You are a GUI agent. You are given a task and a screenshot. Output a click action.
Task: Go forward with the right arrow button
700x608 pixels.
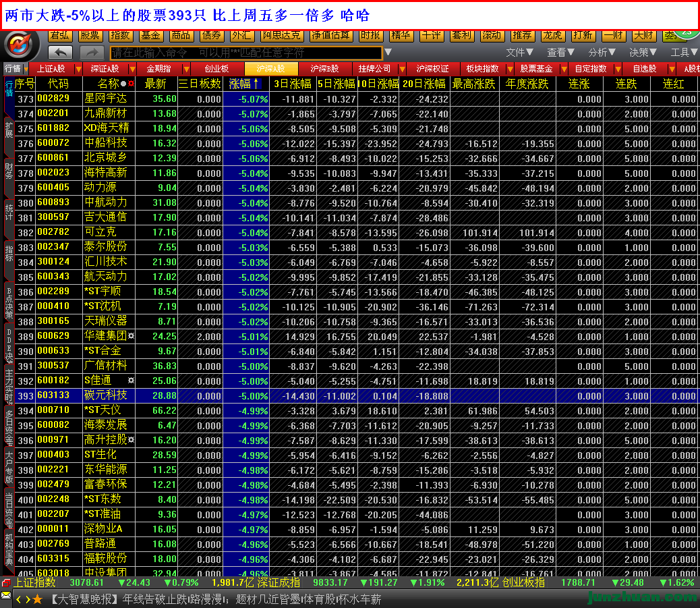tap(92, 53)
